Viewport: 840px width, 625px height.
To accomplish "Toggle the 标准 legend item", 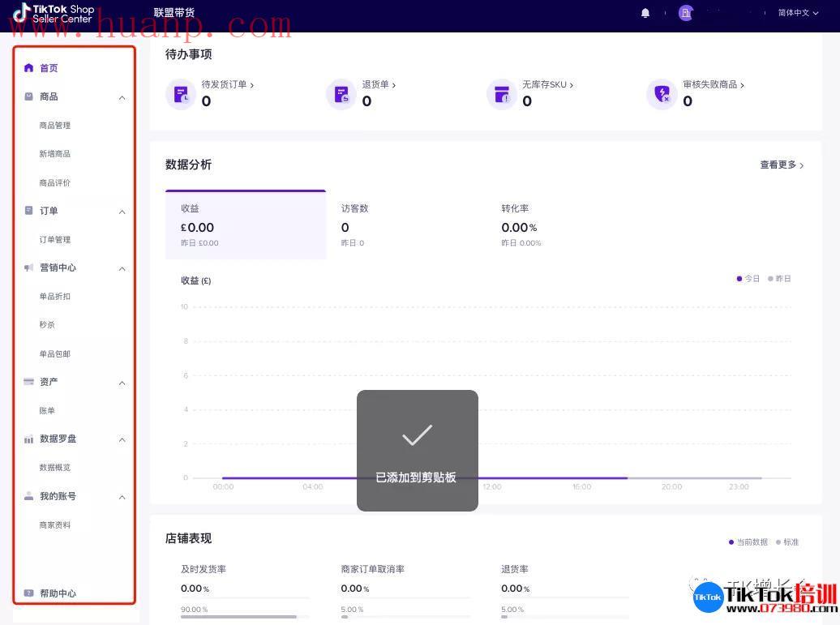I will (787, 542).
